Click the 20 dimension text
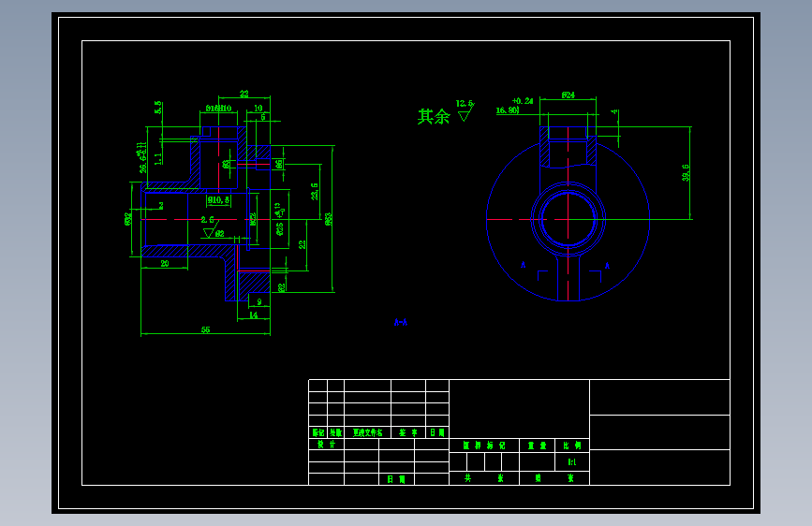The width and height of the screenshot is (812, 526). 165,264
